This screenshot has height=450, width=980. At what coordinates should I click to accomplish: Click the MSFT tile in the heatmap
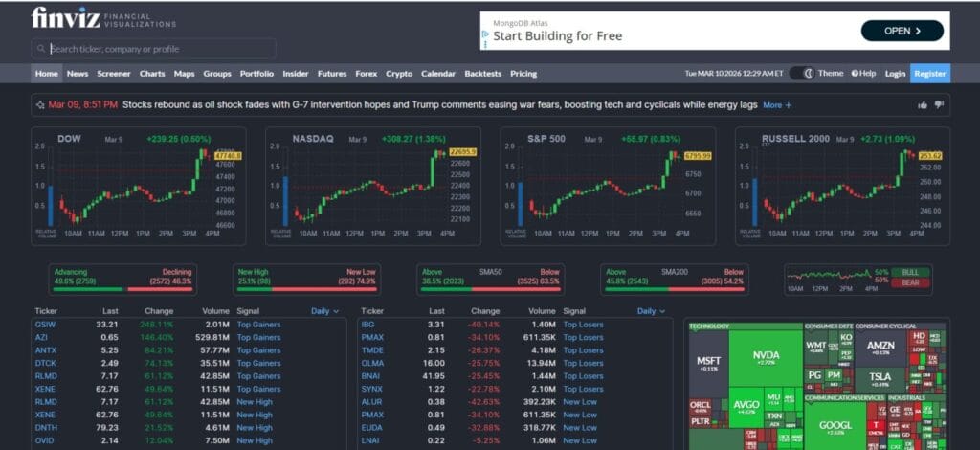709,364
